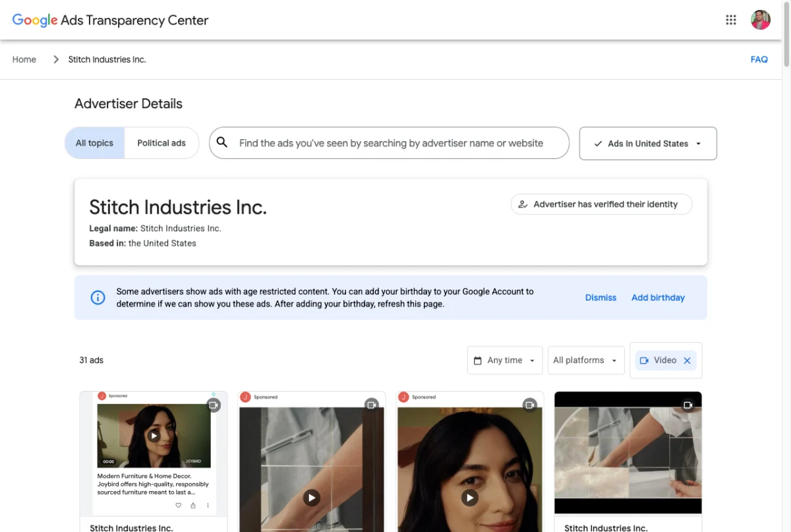The width and height of the screenshot is (791, 532).
Task: Click the checkmark in Ads In United States
Action: (598, 144)
